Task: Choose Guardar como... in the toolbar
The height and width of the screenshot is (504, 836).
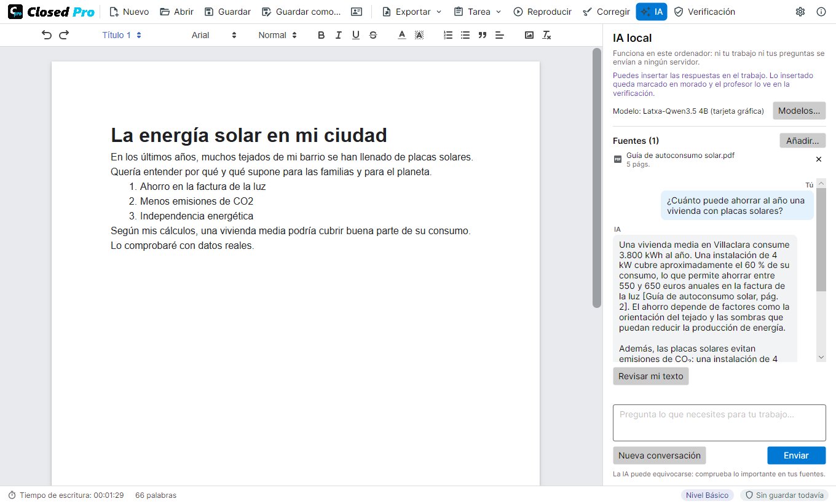Action: 301,12
